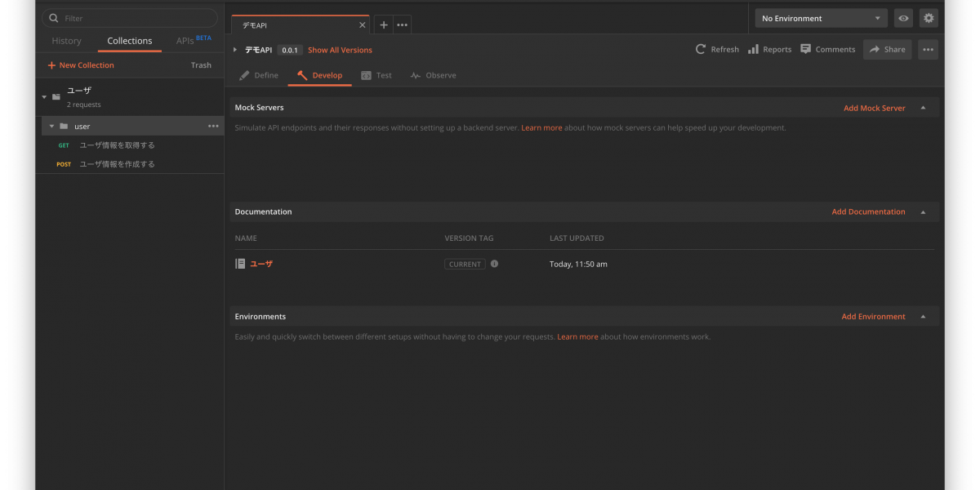This screenshot has width=980, height=490.
Task: Collapse the Documentation section
Action: [923, 212]
